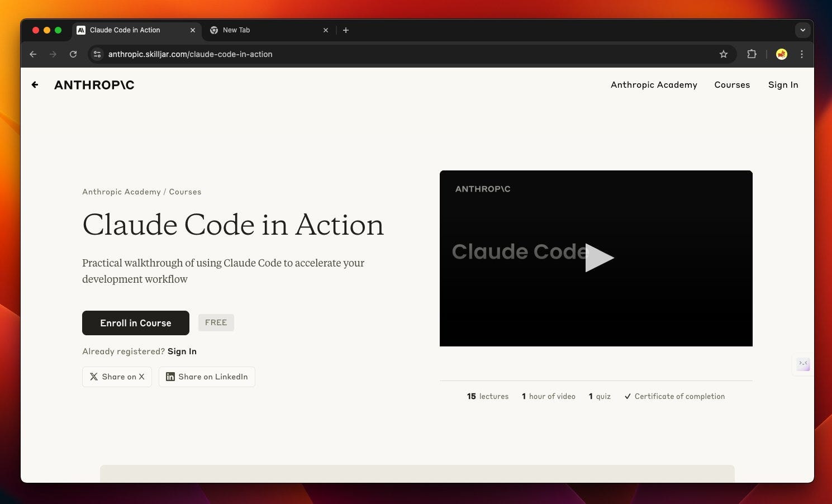Open Courses in the top navigation
The width and height of the screenshot is (832, 504).
pos(732,85)
